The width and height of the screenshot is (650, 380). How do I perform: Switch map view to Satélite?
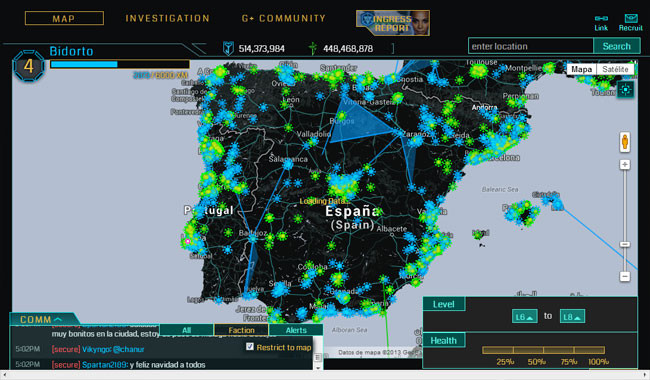coord(615,69)
